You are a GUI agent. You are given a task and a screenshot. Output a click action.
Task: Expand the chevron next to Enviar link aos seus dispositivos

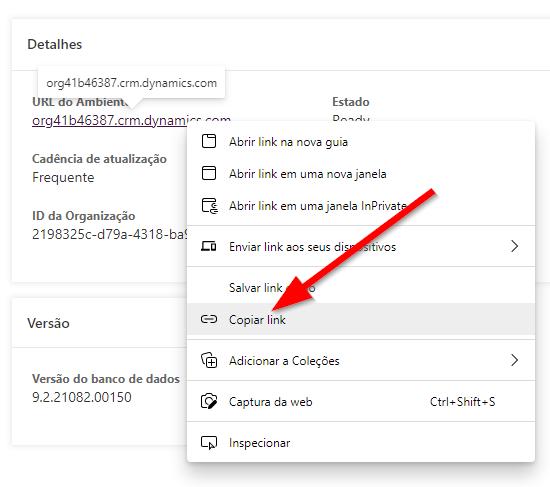click(515, 246)
